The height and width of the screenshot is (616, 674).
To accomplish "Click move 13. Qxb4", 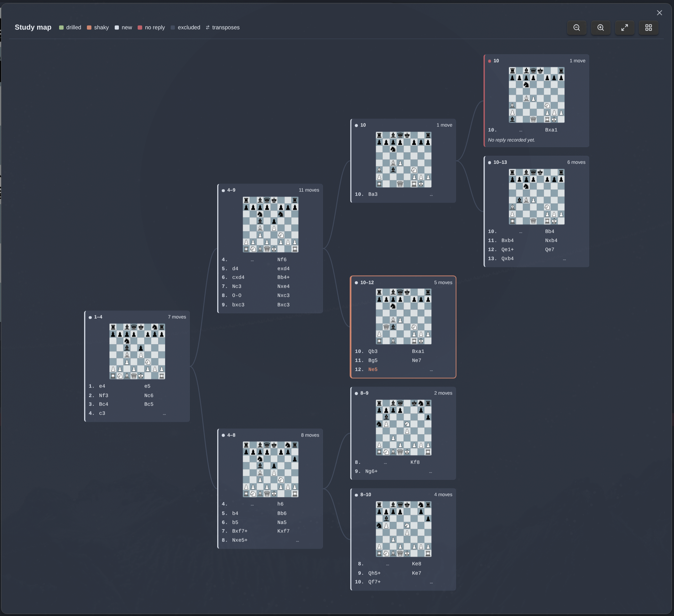I will tap(507, 259).
